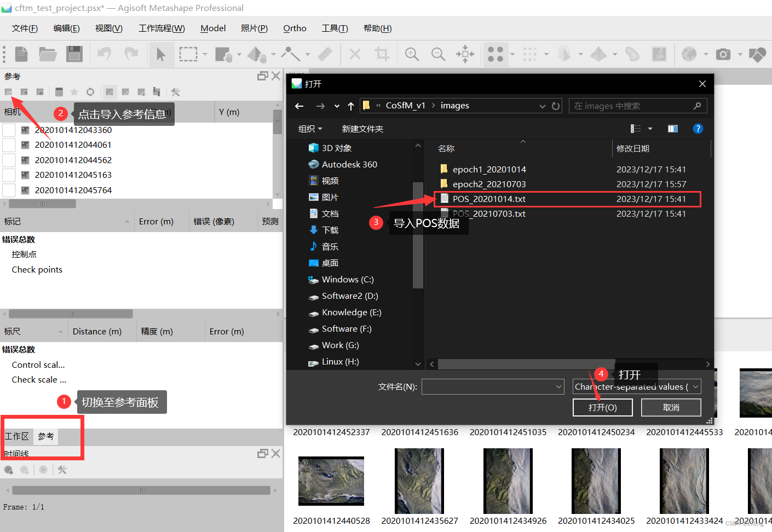Select the epoch1_20201014 folder
The image size is (772, 532).
pyautogui.click(x=489, y=169)
